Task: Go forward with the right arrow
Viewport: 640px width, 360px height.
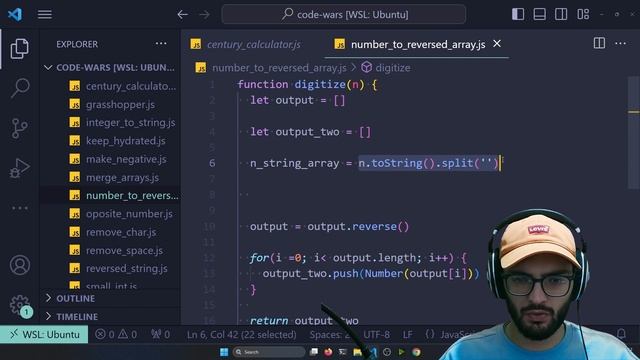Action: pos(204,15)
